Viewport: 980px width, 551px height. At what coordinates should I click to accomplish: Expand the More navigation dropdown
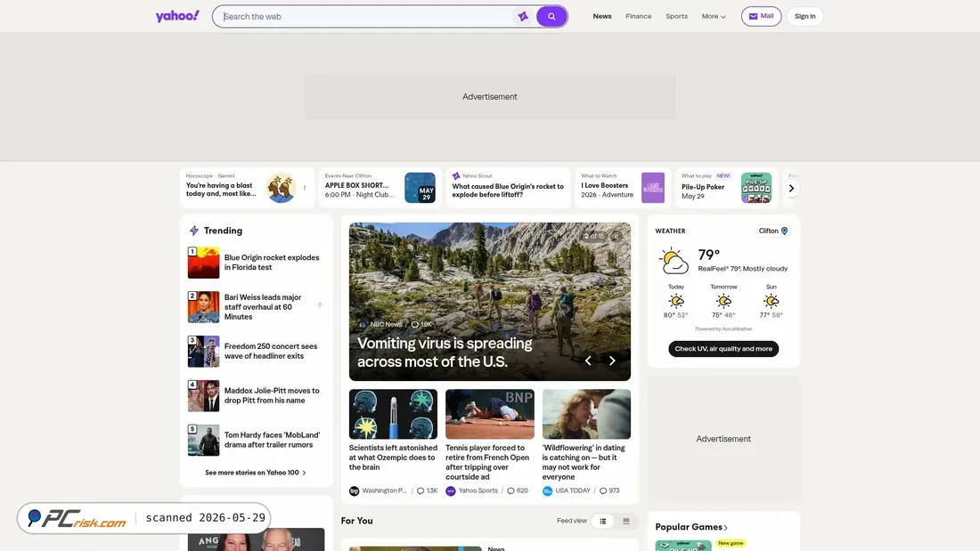pos(713,16)
